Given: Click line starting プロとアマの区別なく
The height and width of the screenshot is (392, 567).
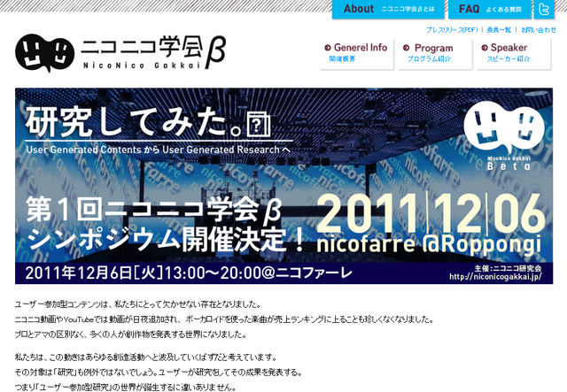Looking at the screenshot, I should pyautogui.click(x=130, y=334).
